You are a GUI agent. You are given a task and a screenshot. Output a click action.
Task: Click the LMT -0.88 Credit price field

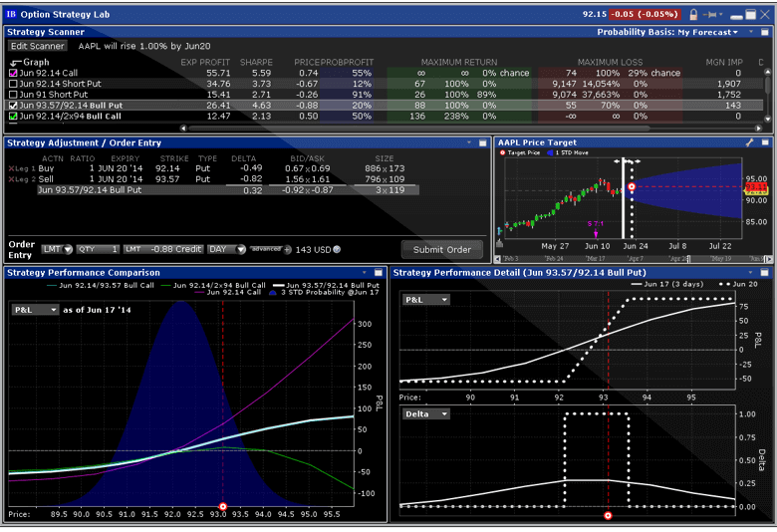pos(163,249)
